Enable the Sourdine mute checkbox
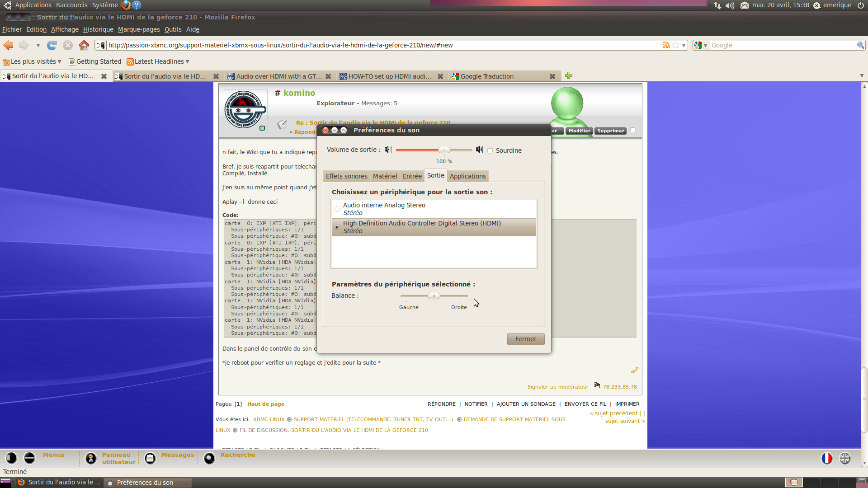The height and width of the screenshot is (488, 868). click(490, 151)
